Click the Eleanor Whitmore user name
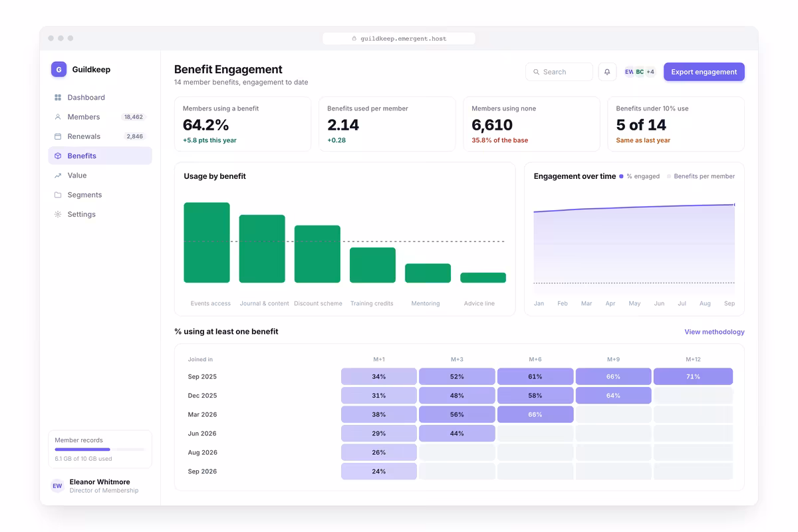 point(100,482)
